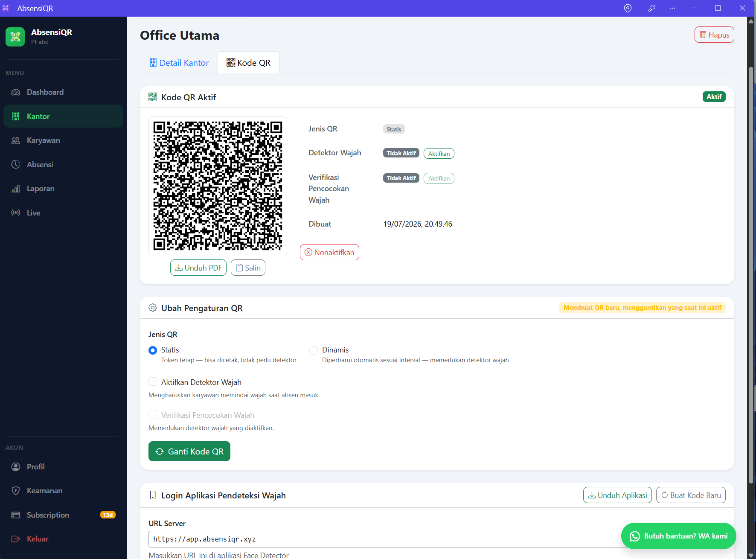
Task: Click the key icon in title bar
Action: coord(651,8)
